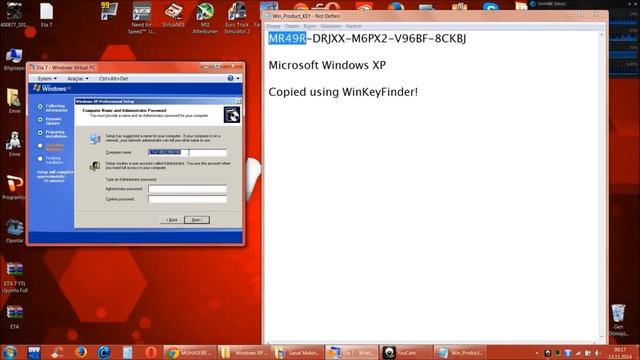Image resolution: width=640 pixels, height=360 pixels.
Task: Open the Dosya menu in Notepad
Action: (x=273, y=26)
